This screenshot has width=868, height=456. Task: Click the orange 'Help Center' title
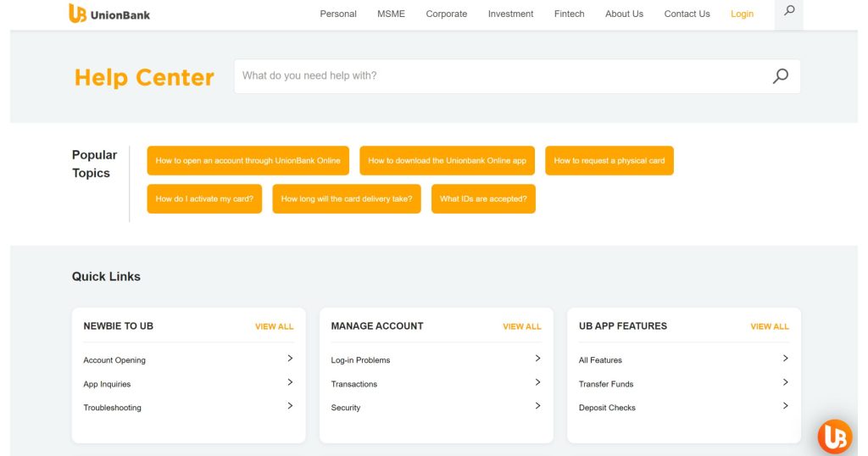point(144,77)
